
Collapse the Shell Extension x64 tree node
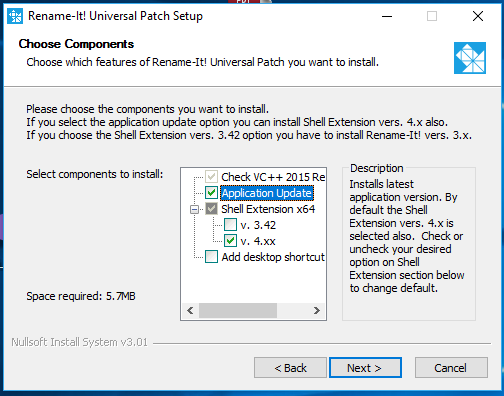(194, 209)
